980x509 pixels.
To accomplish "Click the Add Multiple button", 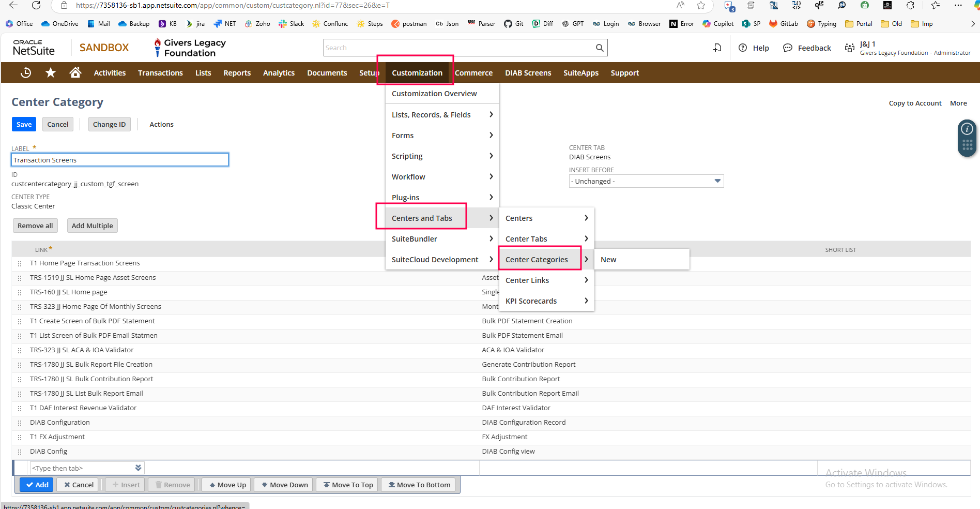I will 92,226.
